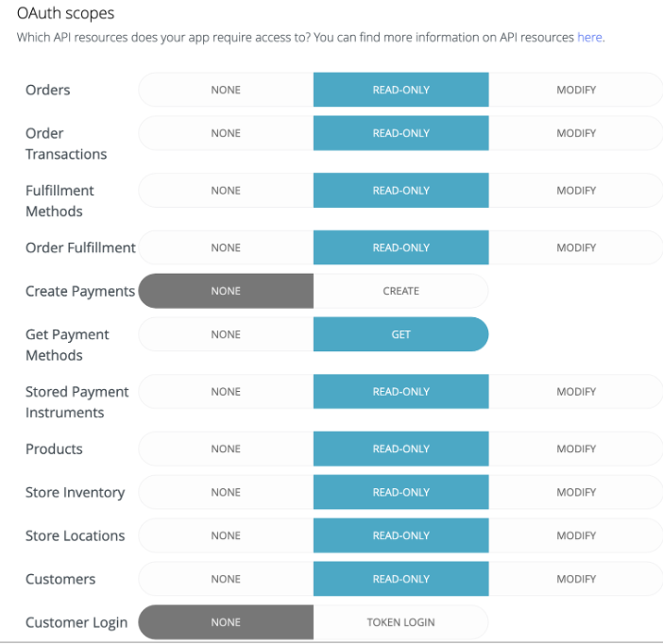The image size is (663, 644).
Task: Select MODIFY for Store Inventory
Action: pos(576,492)
